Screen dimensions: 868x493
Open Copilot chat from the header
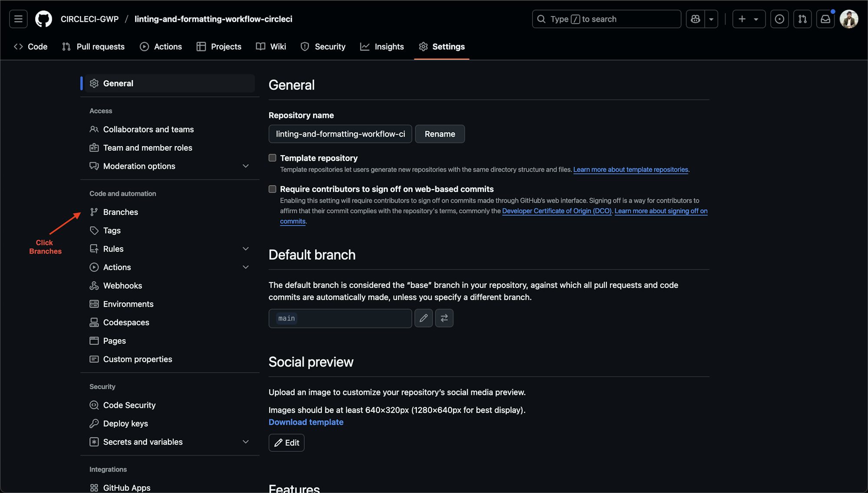pos(695,19)
